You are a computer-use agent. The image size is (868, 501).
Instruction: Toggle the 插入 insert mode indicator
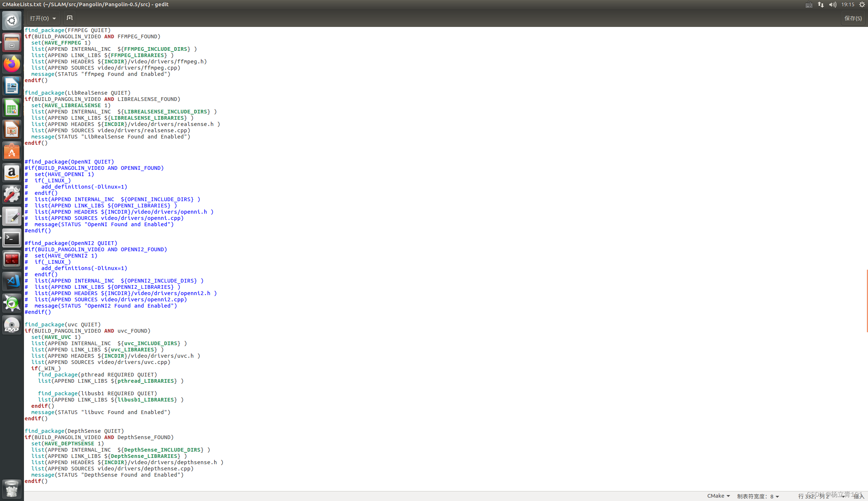click(x=858, y=496)
